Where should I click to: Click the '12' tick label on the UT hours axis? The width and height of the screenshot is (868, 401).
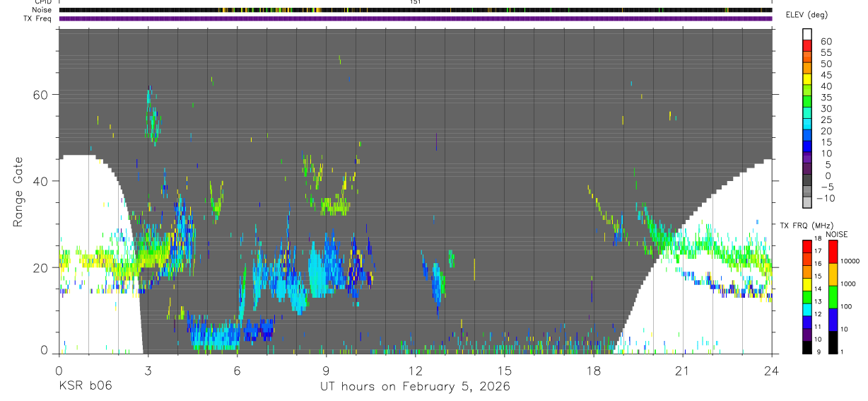tap(415, 370)
